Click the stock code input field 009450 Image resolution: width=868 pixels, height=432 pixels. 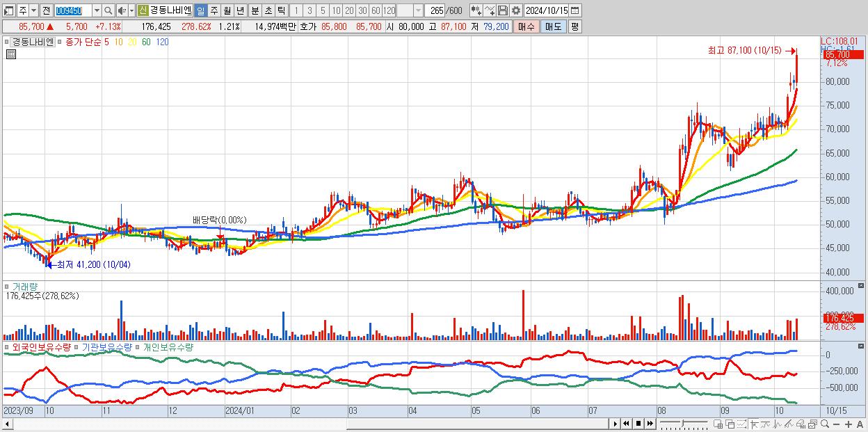point(72,10)
